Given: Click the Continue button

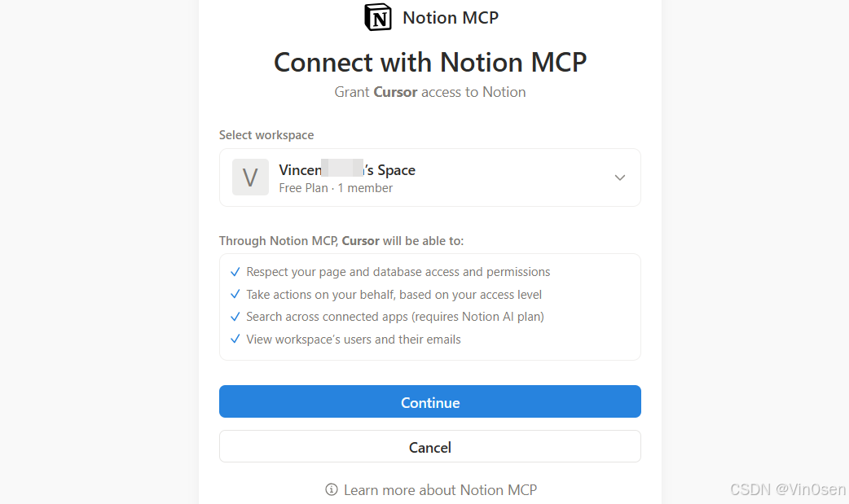Looking at the screenshot, I should (430, 401).
